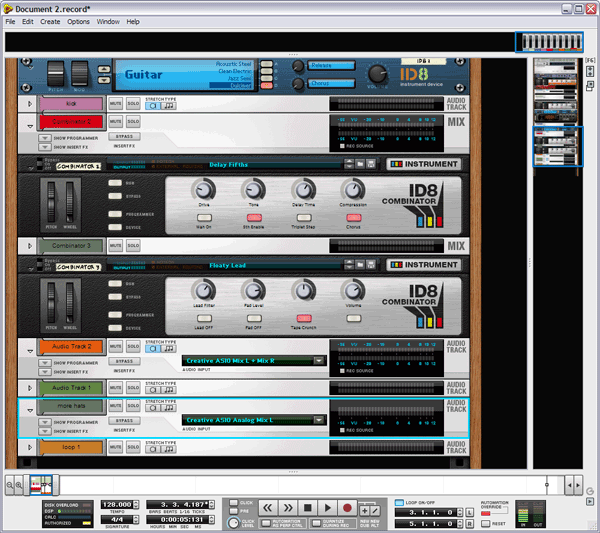Open audio input dropdown for Audio Track 2
This screenshot has height=533, width=600.
(x=320, y=360)
